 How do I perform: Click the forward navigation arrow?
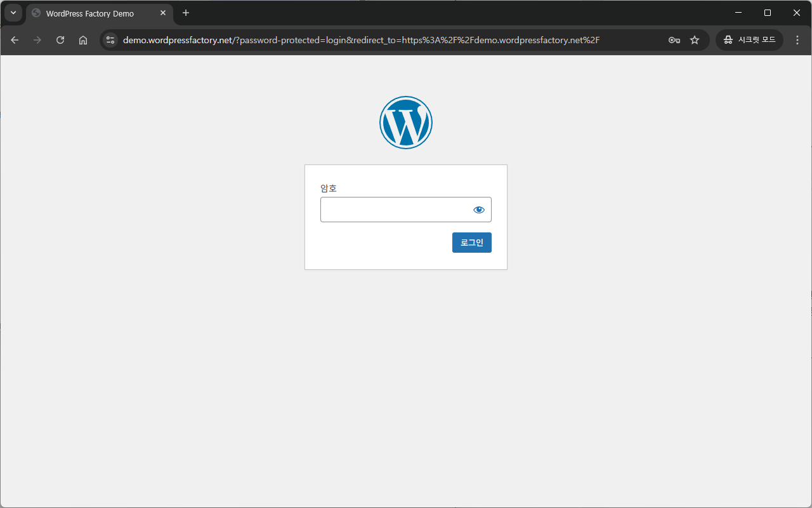[37, 40]
